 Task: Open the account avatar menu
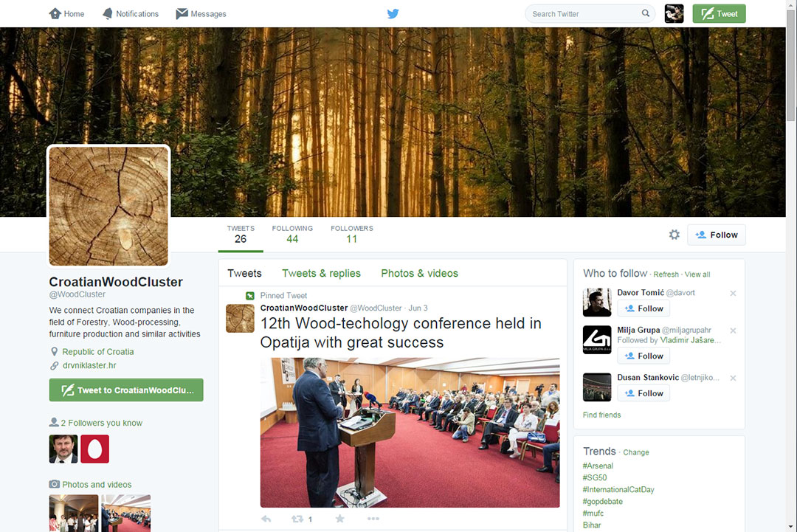point(674,14)
